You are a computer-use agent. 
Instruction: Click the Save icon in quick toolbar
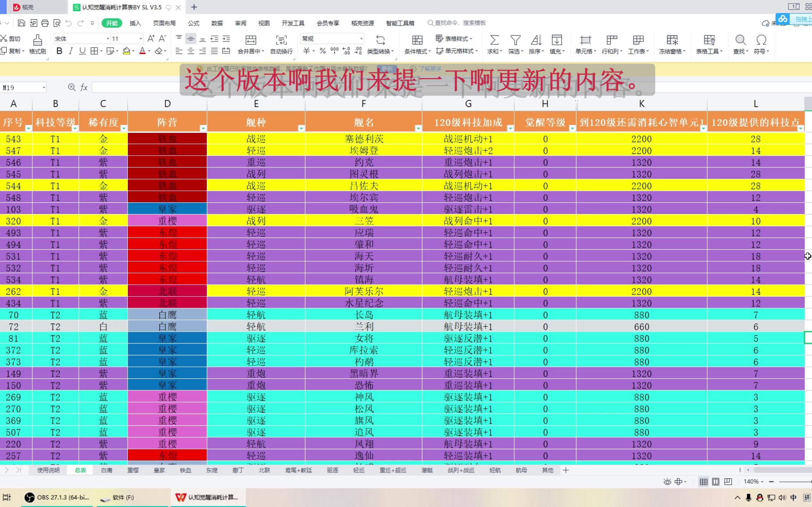coord(21,23)
